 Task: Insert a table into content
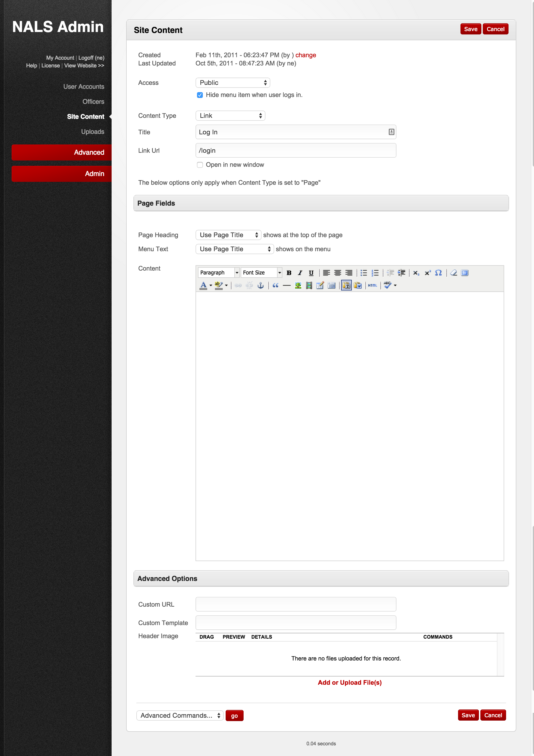coord(331,285)
